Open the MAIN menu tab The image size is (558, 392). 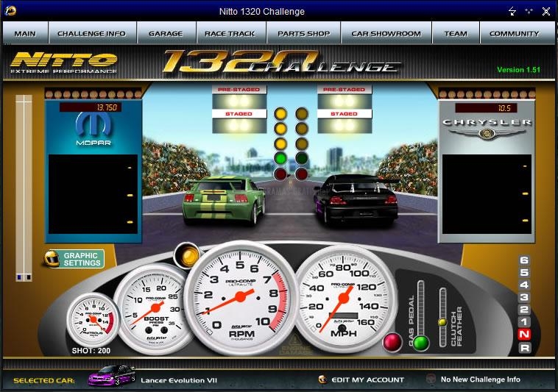tap(25, 33)
